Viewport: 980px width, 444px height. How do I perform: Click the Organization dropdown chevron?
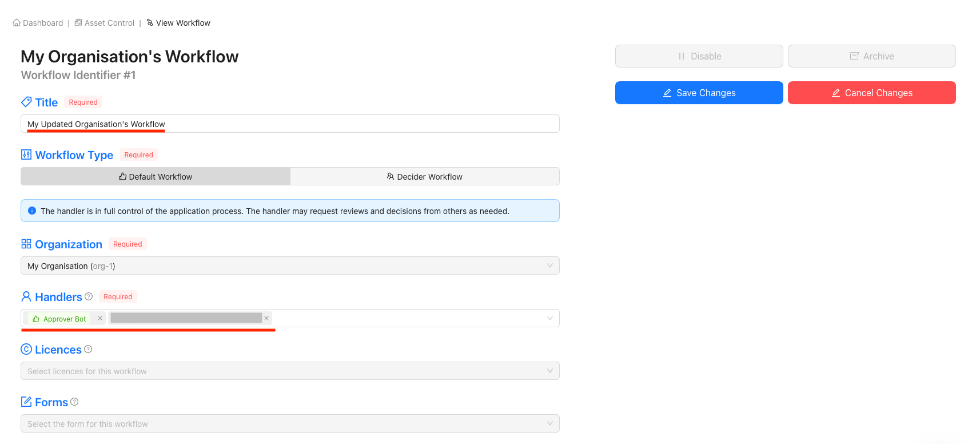[x=549, y=265]
